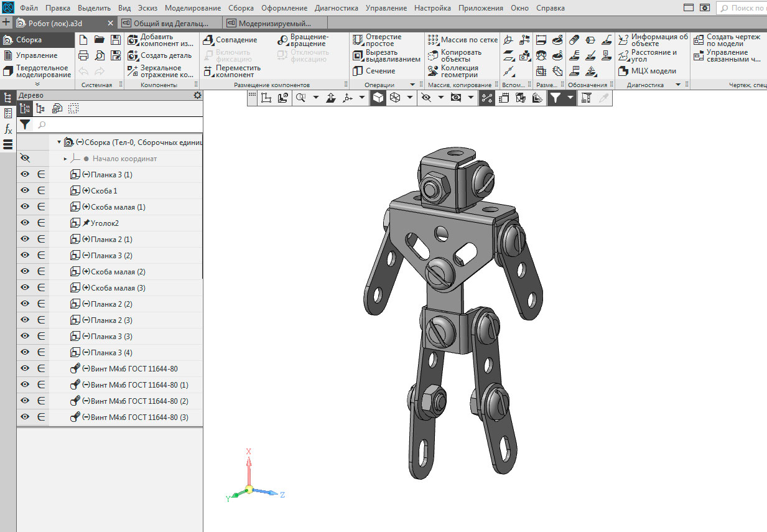Image resolution: width=767 pixels, height=532 pixels.
Task: Select Массив по сетке tool
Action: coord(463,40)
